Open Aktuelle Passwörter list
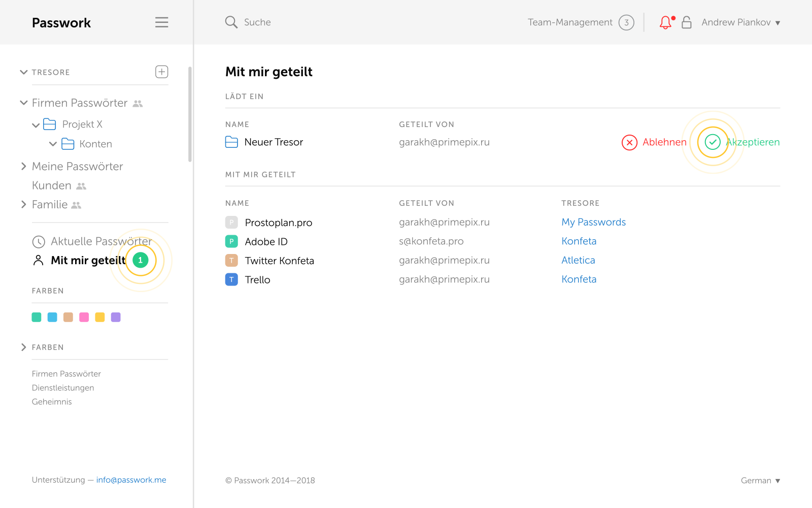Screen dimensions: 812x508 pyautogui.click(x=101, y=241)
